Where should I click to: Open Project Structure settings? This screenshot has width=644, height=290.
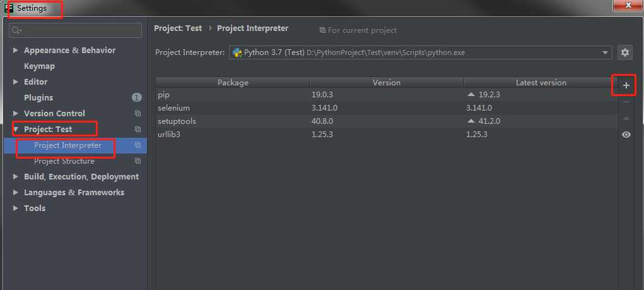coord(64,161)
